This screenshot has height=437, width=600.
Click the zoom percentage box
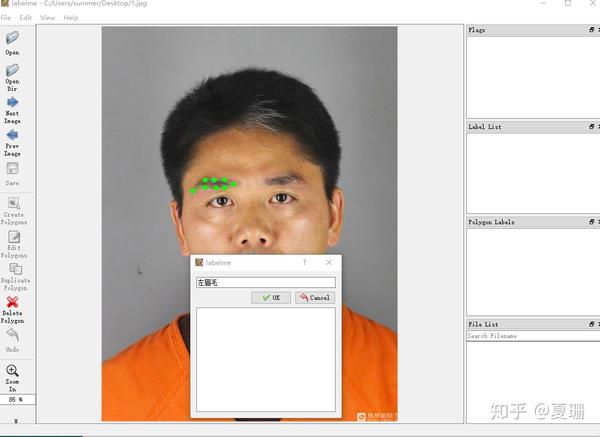pyautogui.click(x=17, y=399)
